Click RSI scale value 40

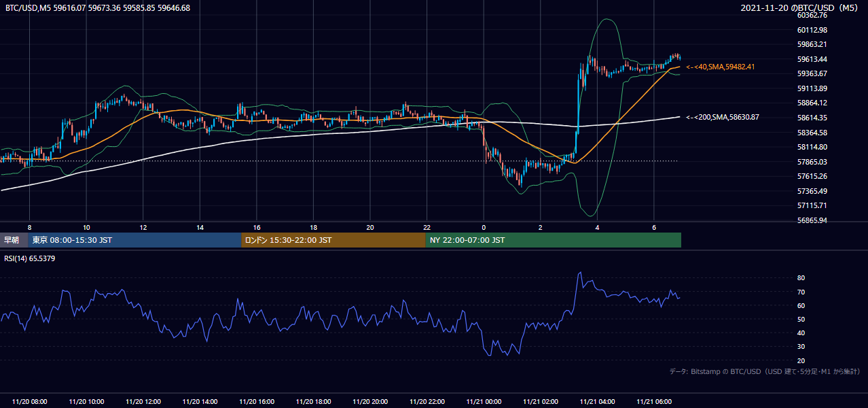pos(801,333)
